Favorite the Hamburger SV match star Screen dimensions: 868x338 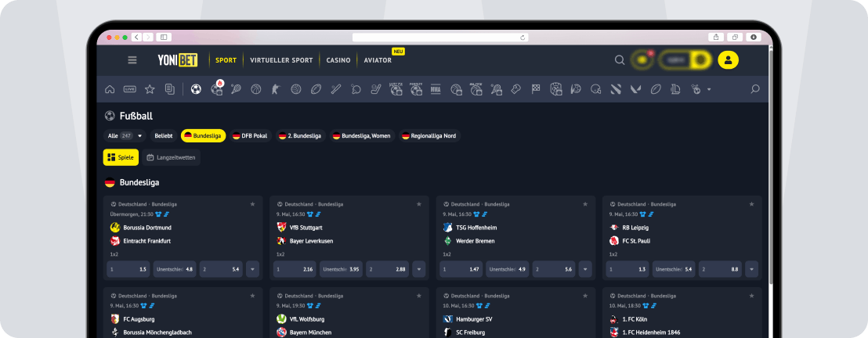coord(585,296)
